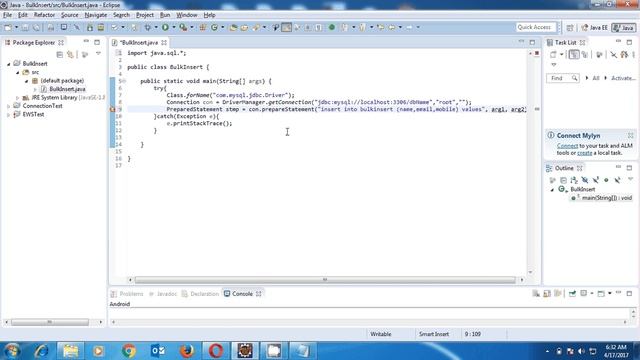Click Synchronize Changed icon in Task List
Viewport: 640px width, 360px height.
pos(624,54)
